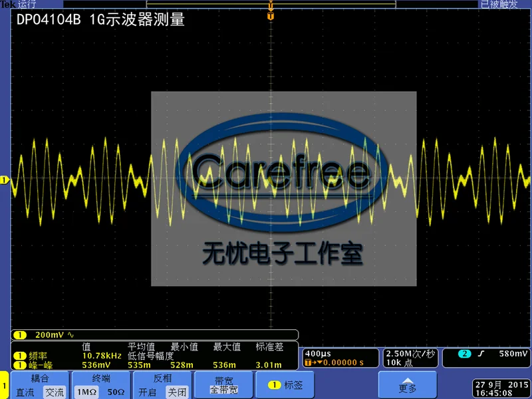Click the 运行 run status text
The height and width of the screenshot is (399, 532).
[x=27, y=4]
